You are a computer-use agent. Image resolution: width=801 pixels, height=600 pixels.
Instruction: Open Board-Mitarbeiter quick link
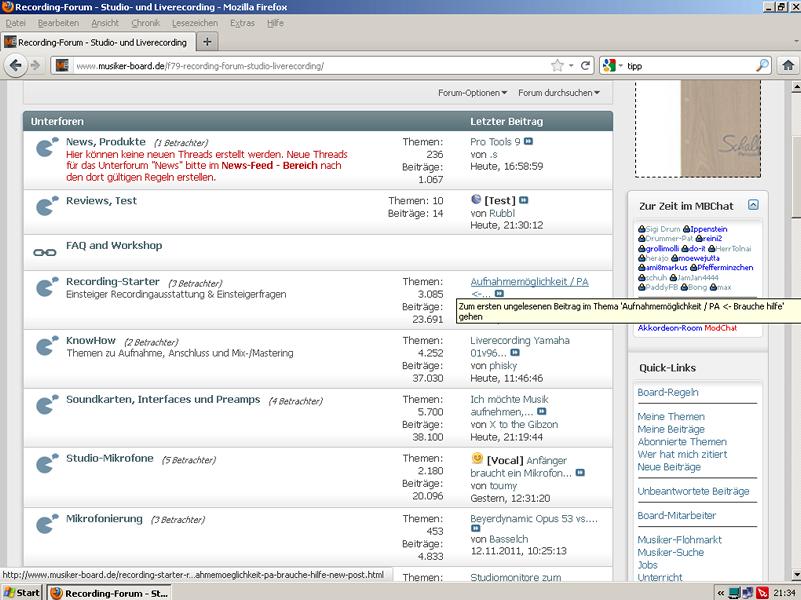676,515
